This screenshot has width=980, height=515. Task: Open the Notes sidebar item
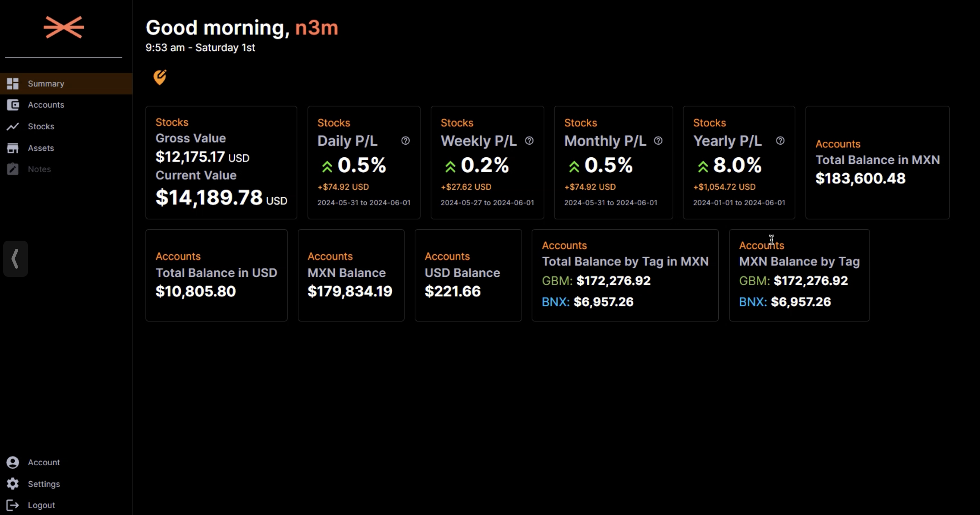pyautogui.click(x=39, y=169)
